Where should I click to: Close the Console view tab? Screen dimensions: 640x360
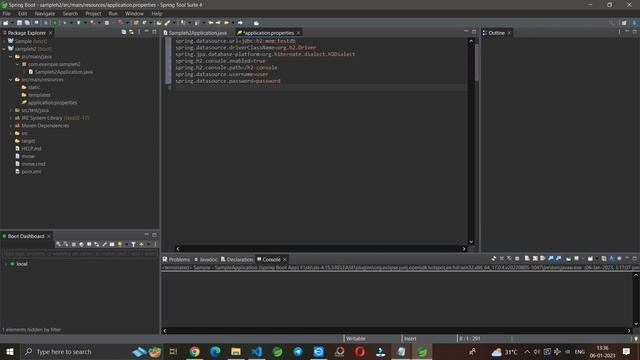[x=285, y=259]
